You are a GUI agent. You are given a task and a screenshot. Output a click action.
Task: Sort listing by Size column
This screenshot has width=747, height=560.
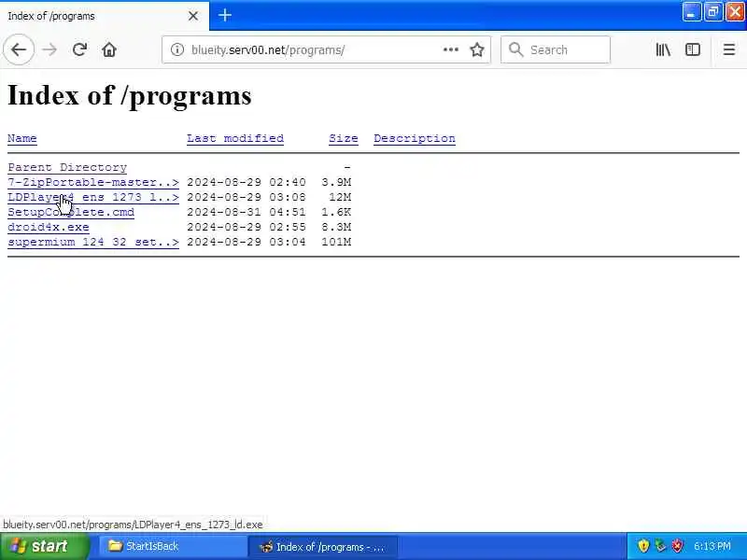[x=343, y=138]
